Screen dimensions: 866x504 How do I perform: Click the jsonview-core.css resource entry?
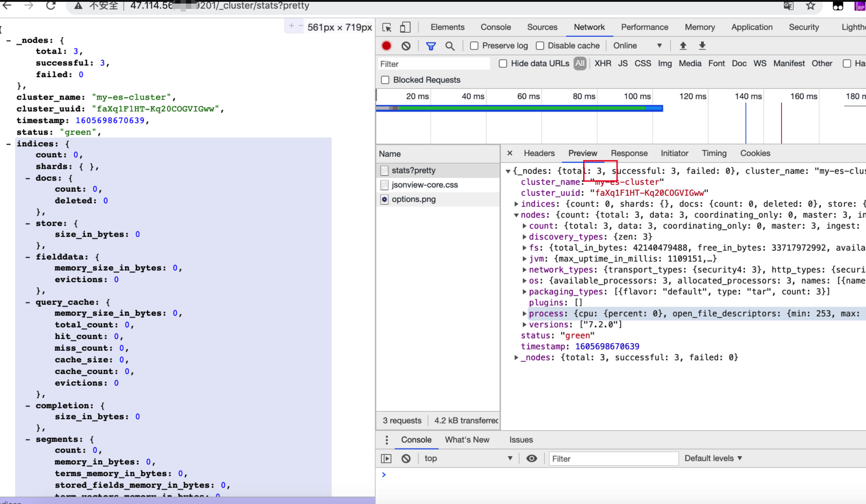tap(425, 185)
